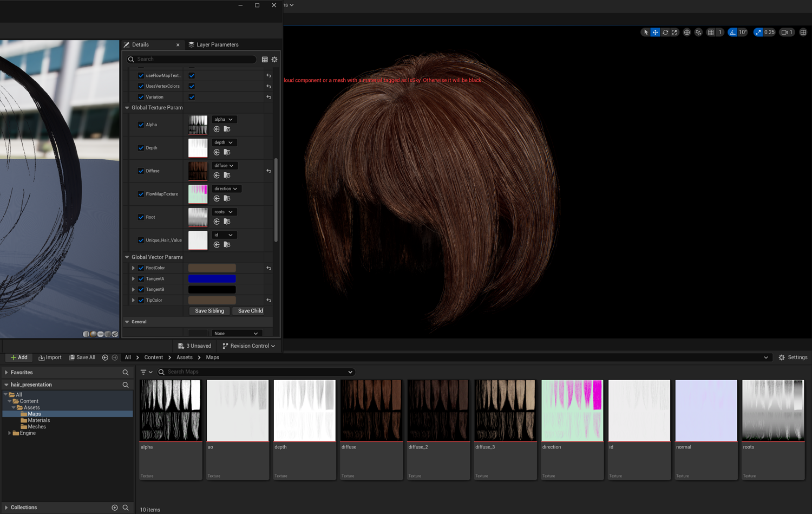Reset Diffuse parameter to default value
This screenshot has height=514, width=812.
click(x=269, y=171)
